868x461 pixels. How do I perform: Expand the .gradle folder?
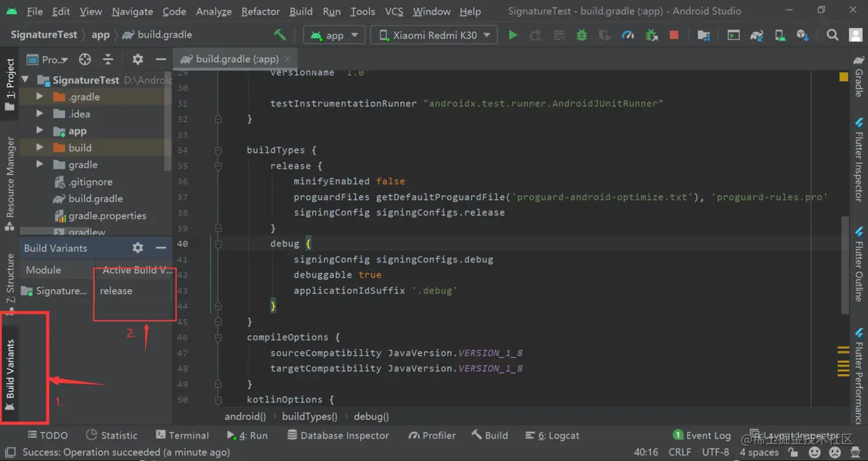tap(40, 97)
